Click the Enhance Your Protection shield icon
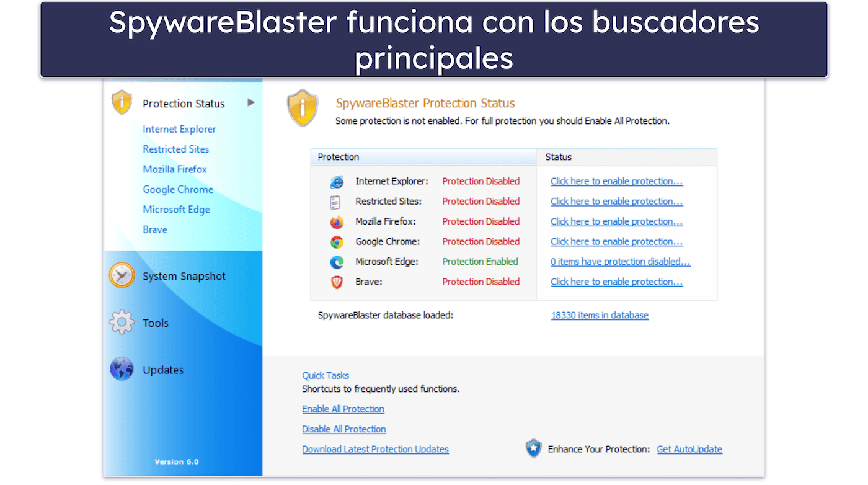The height and width of the screenshot is (485, 868). pyautogui.click(x=533, y=448)
